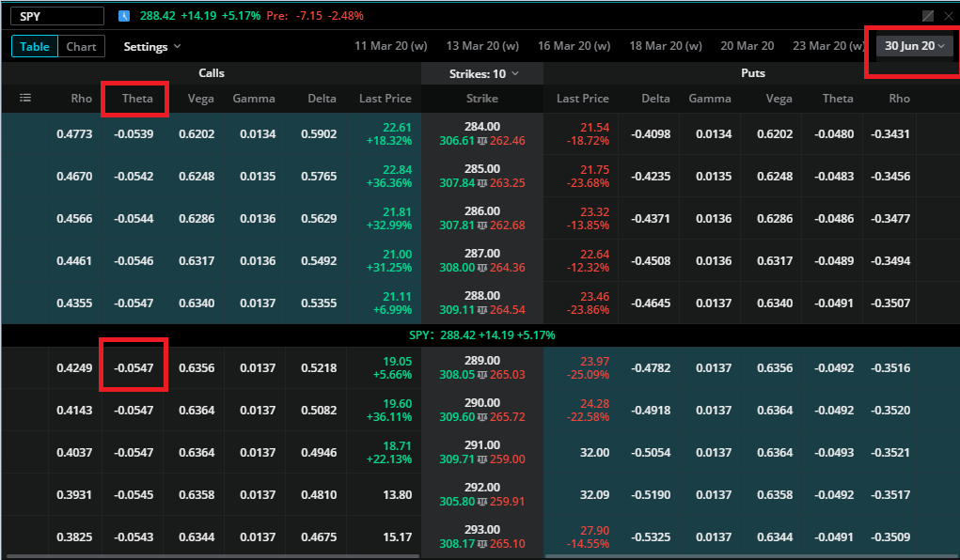The width and height of the screenshot is (960, 560).
Task: Click put delta -0.4098 cell
Action: 651,134
